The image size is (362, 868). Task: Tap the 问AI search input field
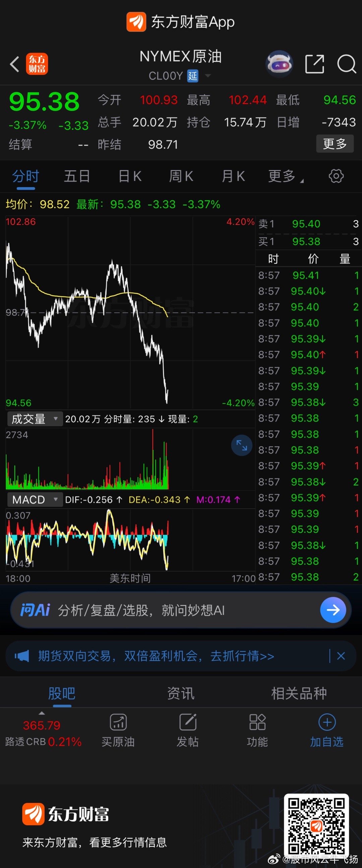point(181,610)
